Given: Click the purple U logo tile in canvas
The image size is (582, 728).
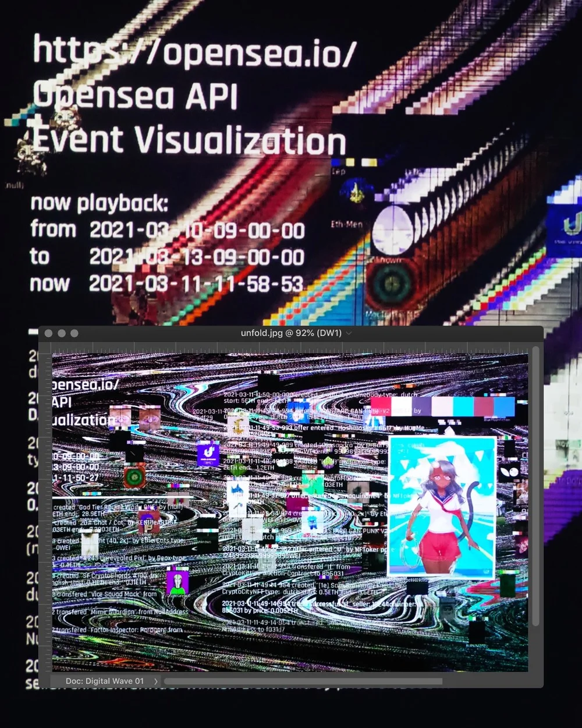Looking at the screenshot, I should 208,455.
